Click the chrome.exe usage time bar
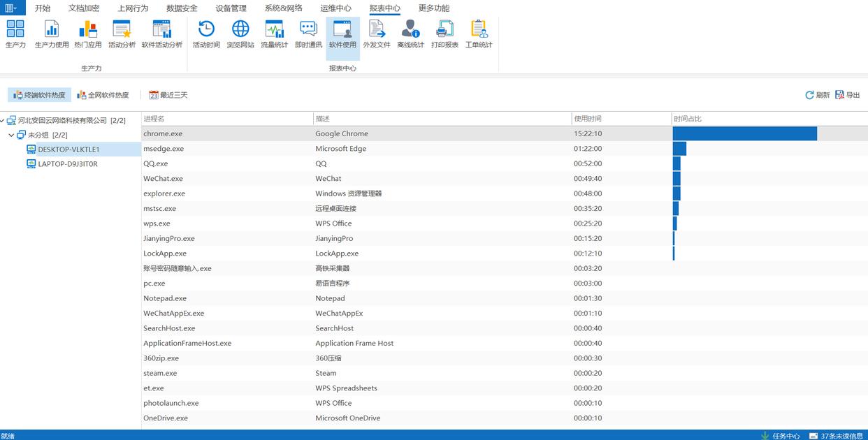The image size is (868, 440). [x=744, y=133]
